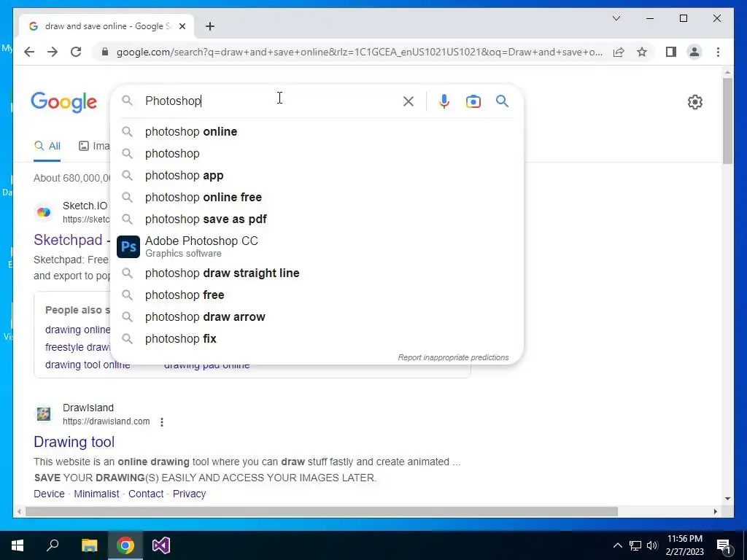Screen dimensions: 747x560
Task: Click the drawisland.com URL text
Action: click(107, 421)
